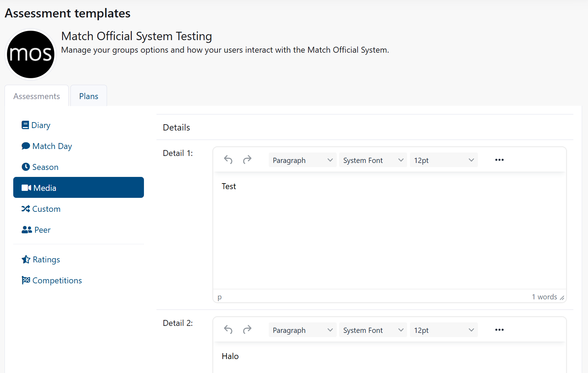Select the Diary assessment icon
The width and height of the screenshot is (588, 373).
(x=25, y=125)
